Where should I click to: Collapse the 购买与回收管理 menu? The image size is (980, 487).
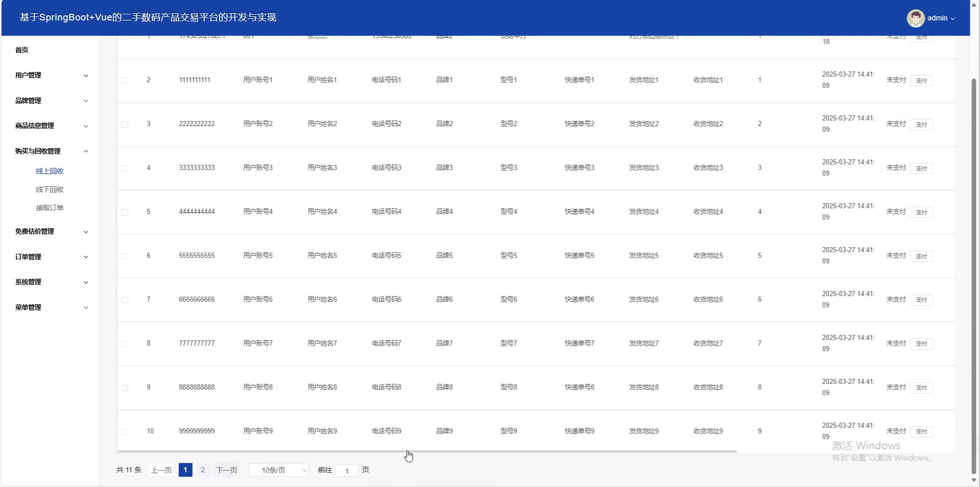tap(51, 152)
